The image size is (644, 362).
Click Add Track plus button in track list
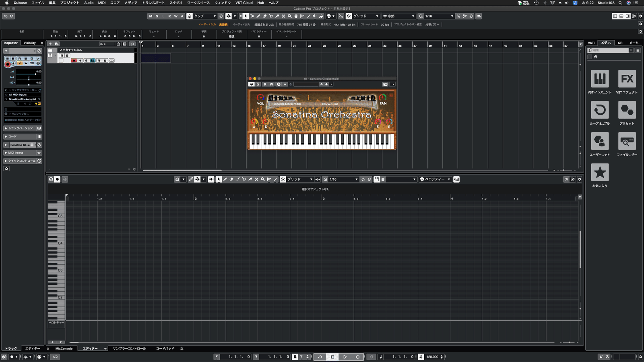coord(50,44)
